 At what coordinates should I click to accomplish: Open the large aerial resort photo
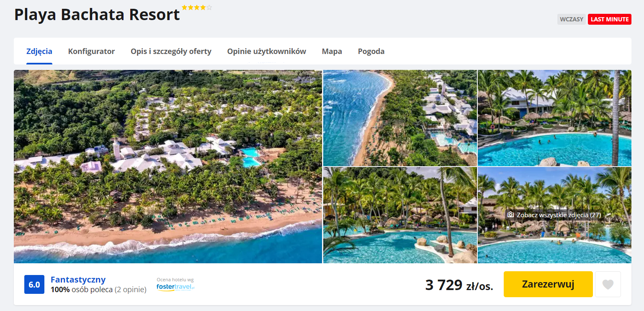tap(168, 167)
